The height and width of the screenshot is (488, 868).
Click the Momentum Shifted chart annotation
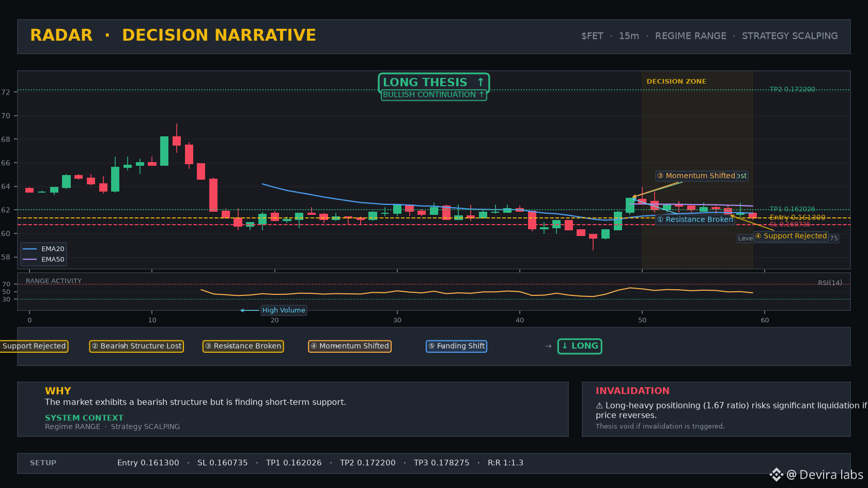702,176
